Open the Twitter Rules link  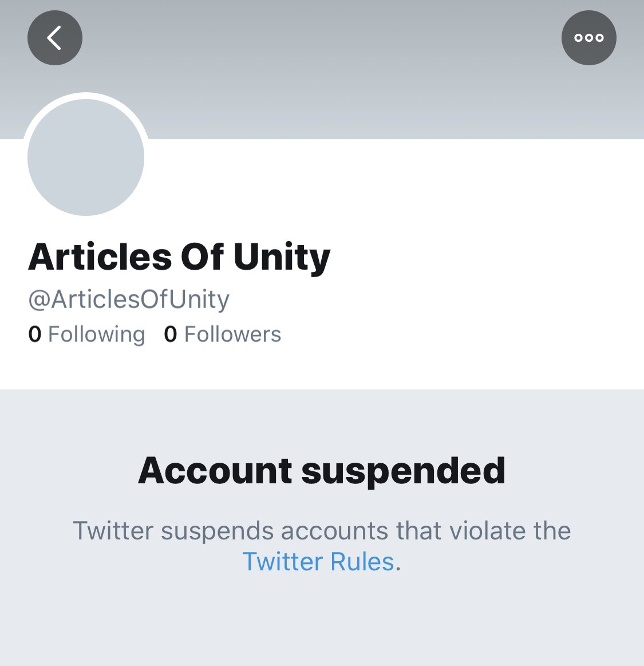tap(318, 562)
